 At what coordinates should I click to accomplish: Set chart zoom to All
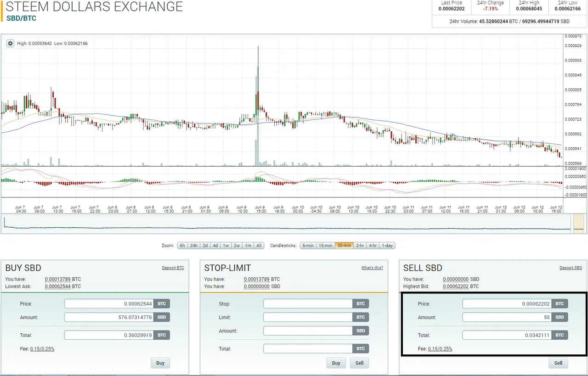[259, 246]
